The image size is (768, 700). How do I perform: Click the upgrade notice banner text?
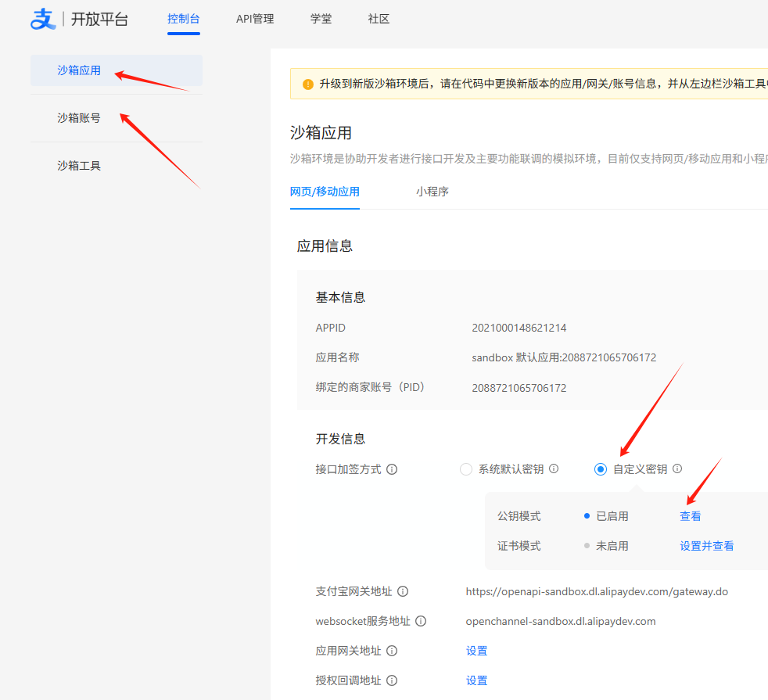point(543,84)
